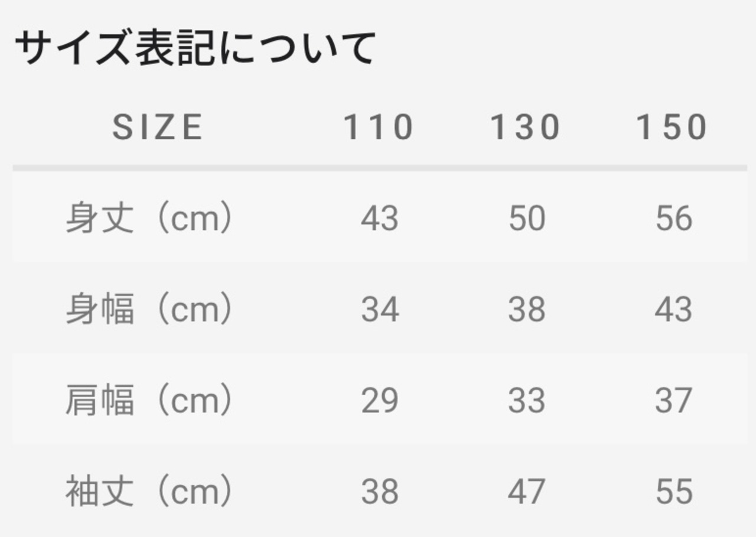Click 肩幅 value 37 for size 150
This screenshot has height=537, width=756.
[673, 401]
